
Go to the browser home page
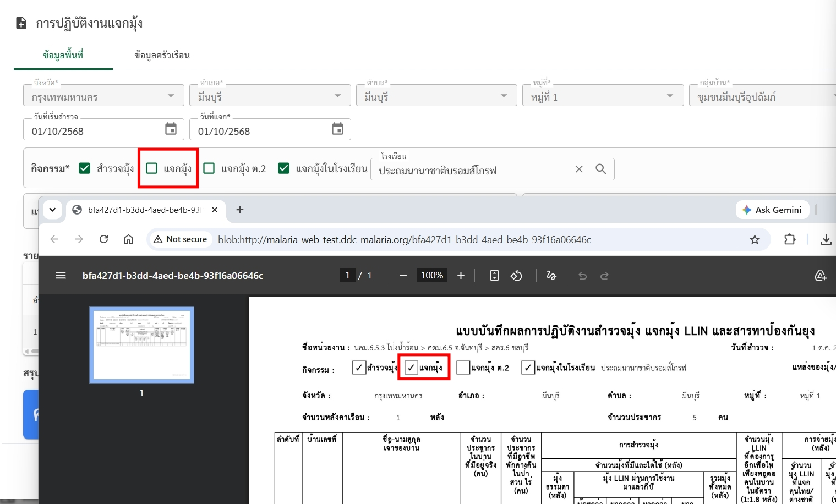point(128,239)
